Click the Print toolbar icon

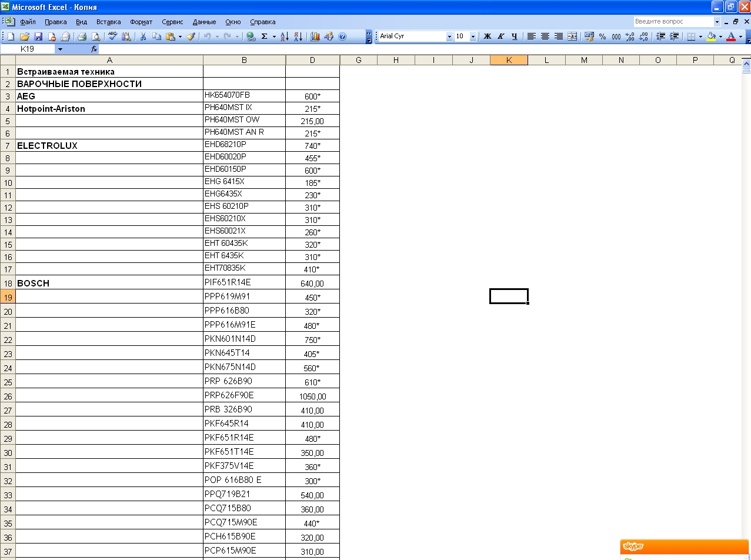tap(82, 36)
